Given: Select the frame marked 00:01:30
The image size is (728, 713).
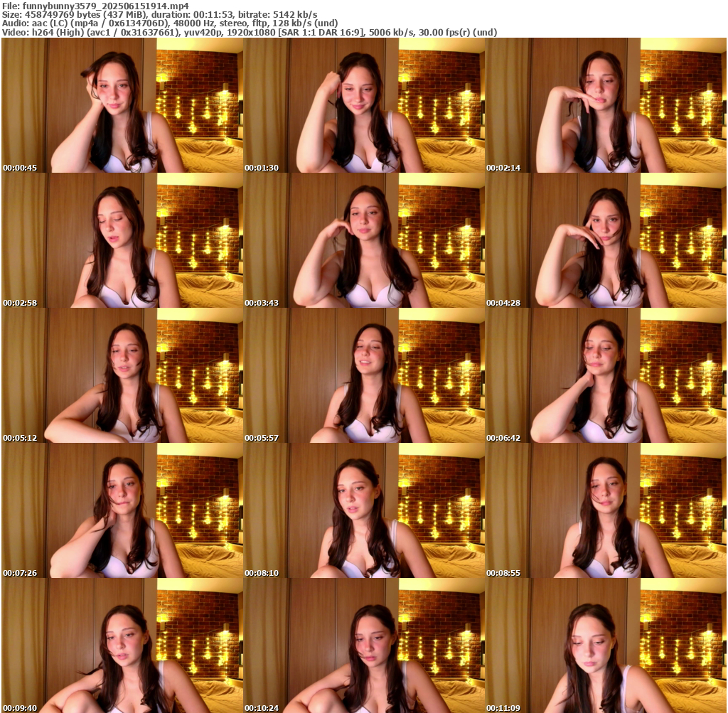Looking at the screenshot, I should click(363, 105).
